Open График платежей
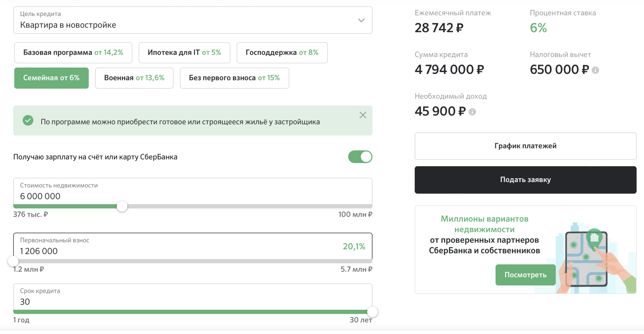Image resolution: width=644 pixels, height=334 pixels. click(x=525, y=146)
